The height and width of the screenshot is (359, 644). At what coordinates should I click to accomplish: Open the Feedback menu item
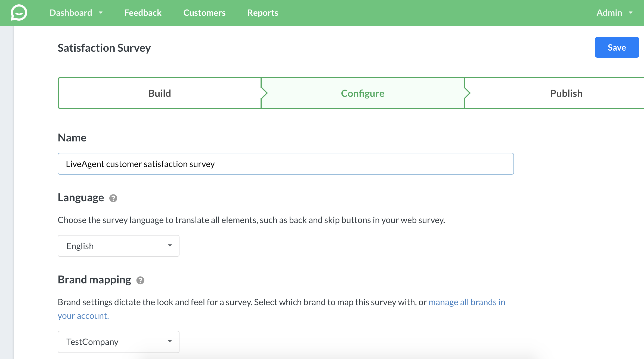tap(143, 13)
